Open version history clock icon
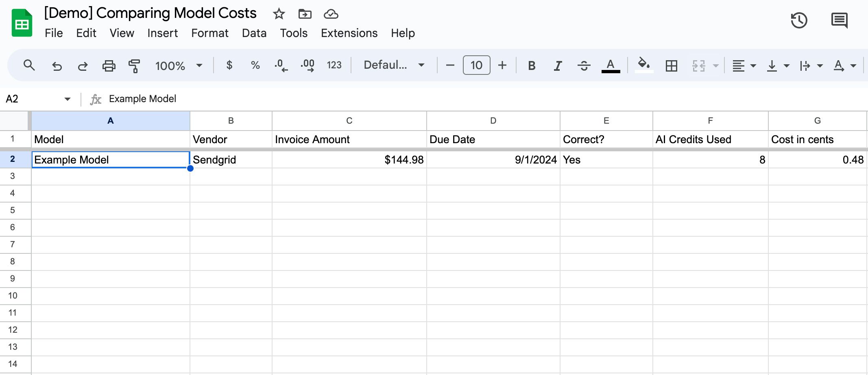Image resolution: width=868 pixels, height=375 pixels. (799, 20)
